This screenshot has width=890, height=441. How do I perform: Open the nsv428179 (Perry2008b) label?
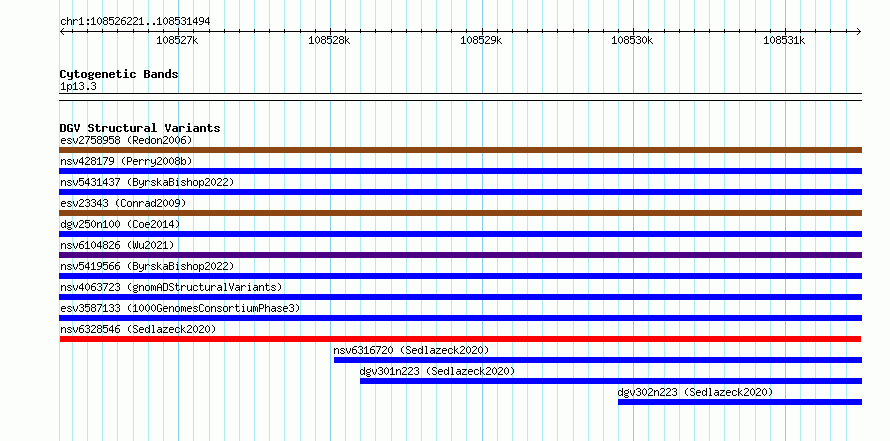click(126, 161)
